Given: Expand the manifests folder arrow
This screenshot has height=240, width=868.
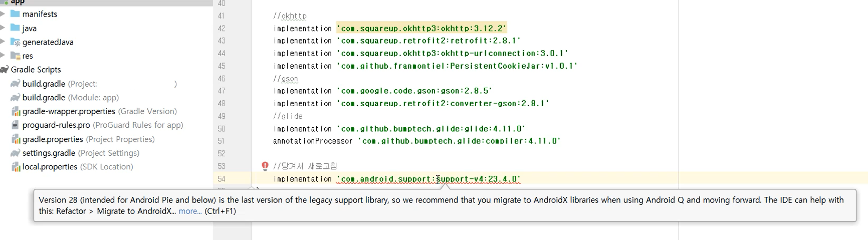Looking at the screenshot, I should point(3,14).
